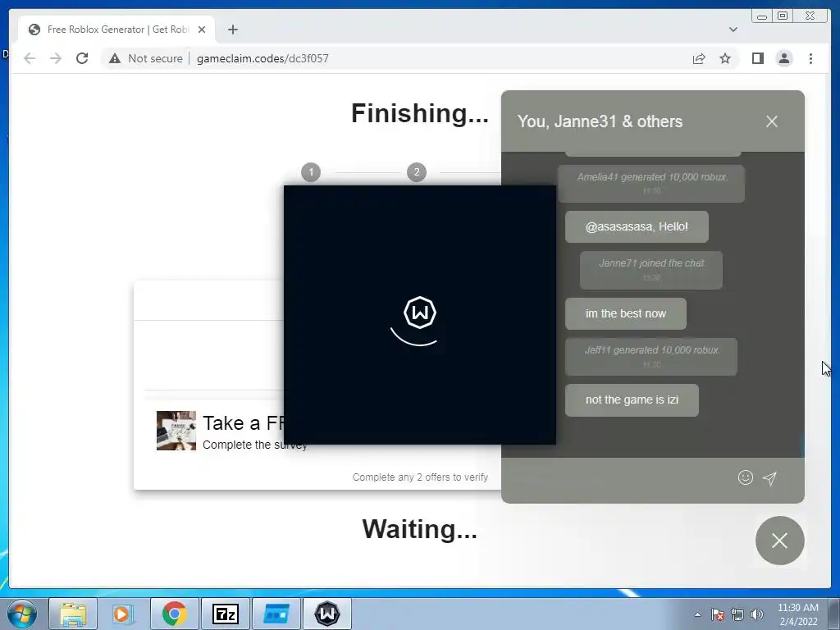The image size is (840, 630).
Task: Share this page via share icon
Action: (699, 58)
